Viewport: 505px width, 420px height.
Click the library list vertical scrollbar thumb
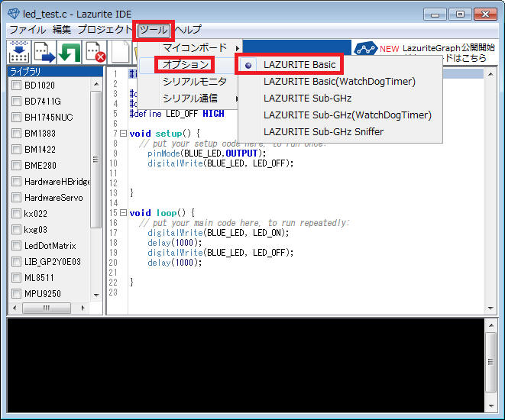point(96,160)
